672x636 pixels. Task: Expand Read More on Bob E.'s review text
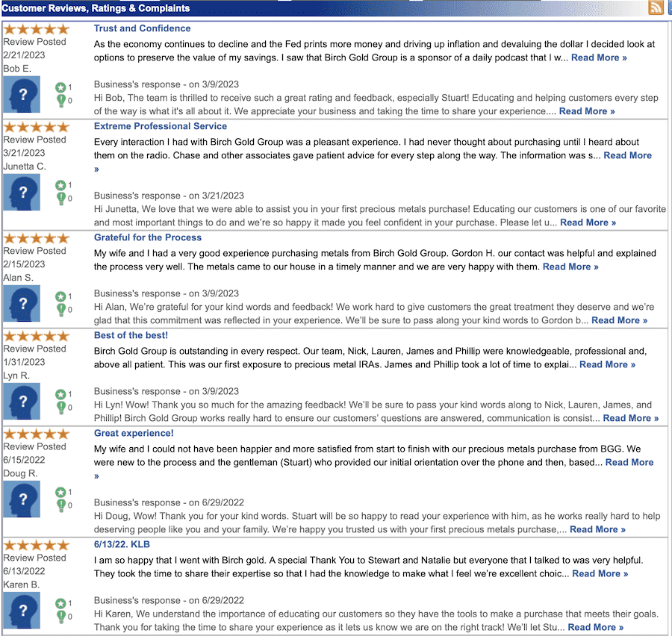[x=599, y=57]
